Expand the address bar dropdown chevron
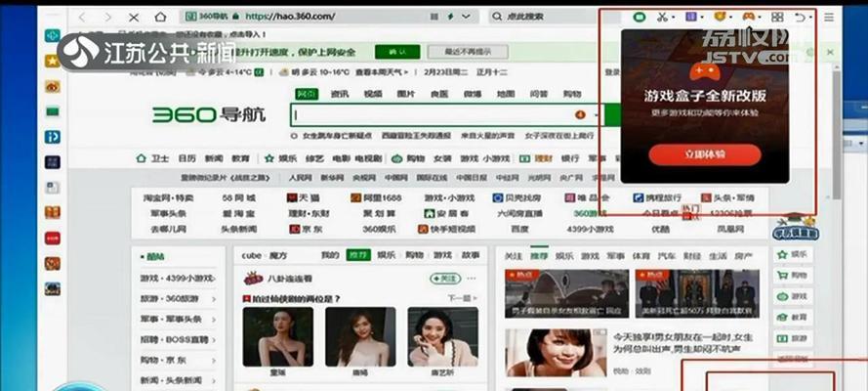This screenshot has width=868, height=391. click(466, 17)
